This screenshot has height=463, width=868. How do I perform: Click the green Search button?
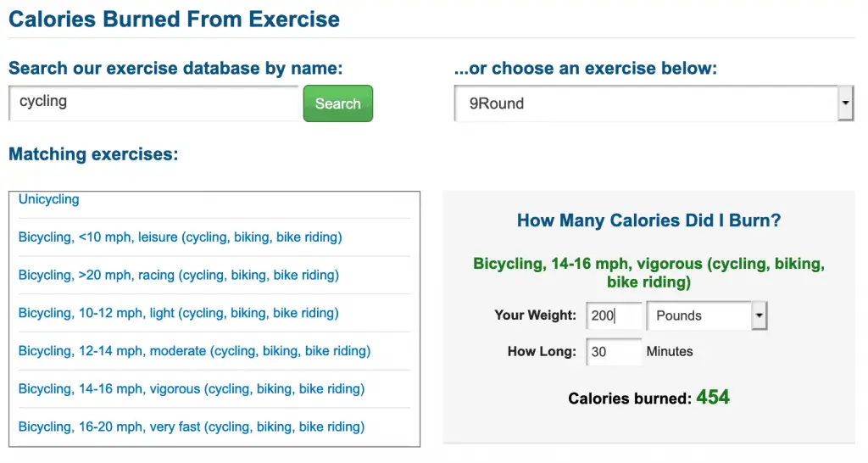[x=337, y=103]
